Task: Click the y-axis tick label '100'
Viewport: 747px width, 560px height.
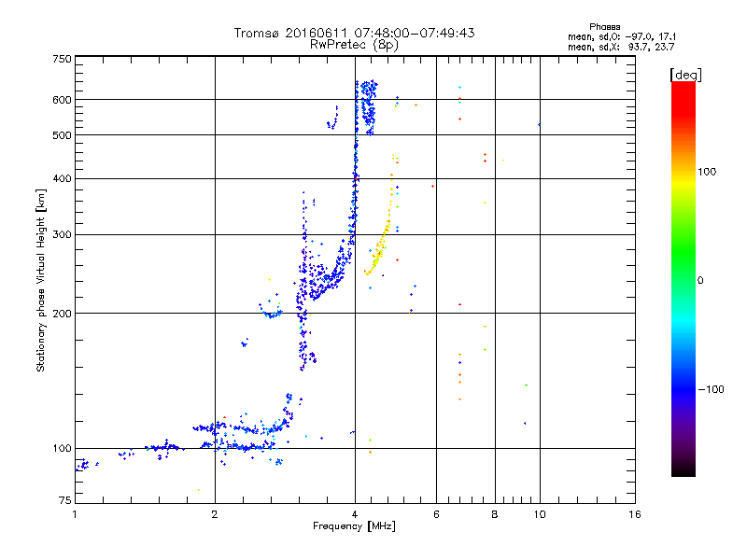Action: point(62,449)
